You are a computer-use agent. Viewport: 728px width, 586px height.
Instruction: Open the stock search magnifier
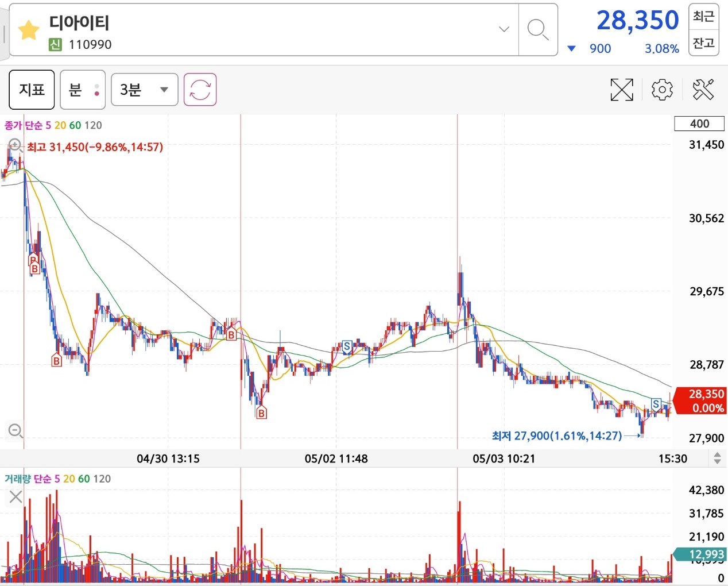pos(537,30)
